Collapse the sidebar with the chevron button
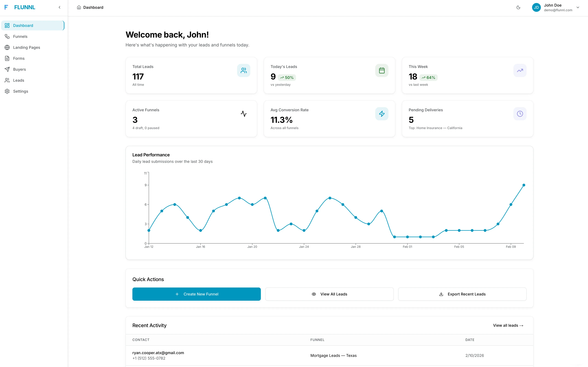This screenshot has width=588, height=367. 59,7
